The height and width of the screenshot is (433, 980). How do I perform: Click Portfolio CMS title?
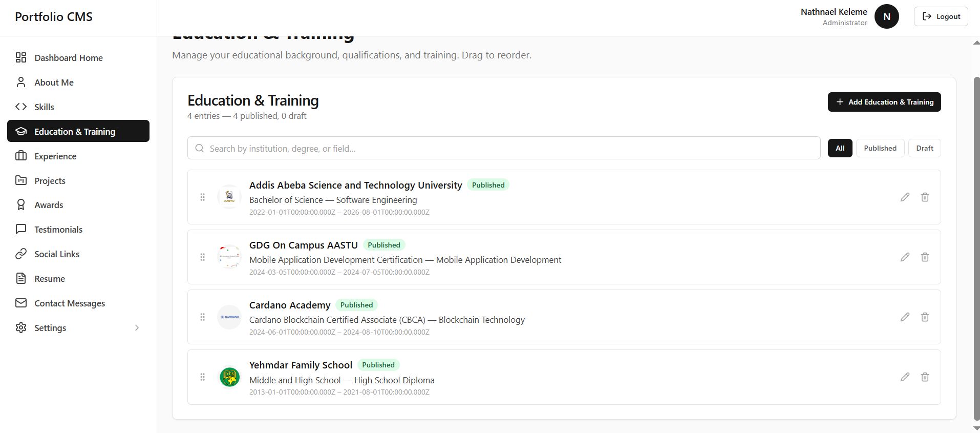click(54, 16)
